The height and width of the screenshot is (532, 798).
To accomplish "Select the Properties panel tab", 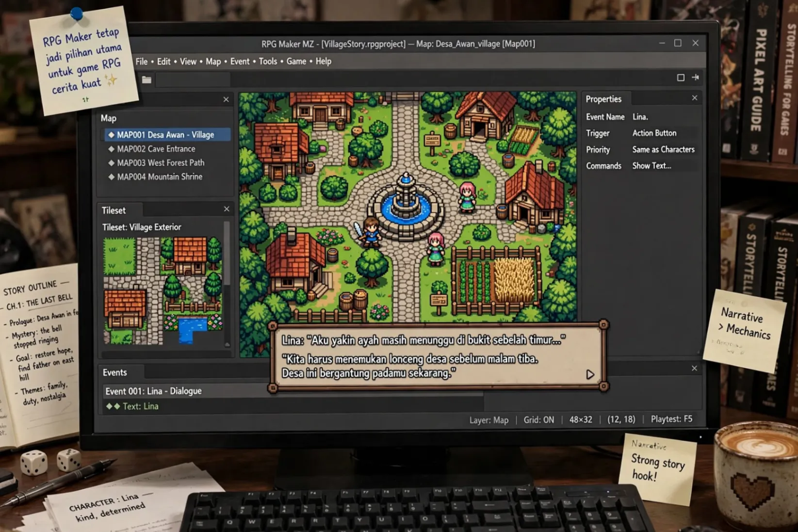I will (x=605, y=99).
